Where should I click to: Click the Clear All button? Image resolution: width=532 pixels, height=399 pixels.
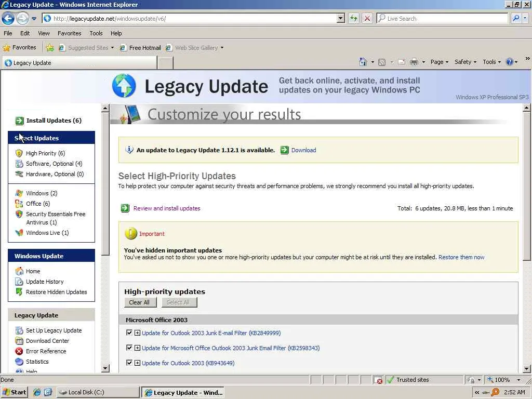pos(139,302)
